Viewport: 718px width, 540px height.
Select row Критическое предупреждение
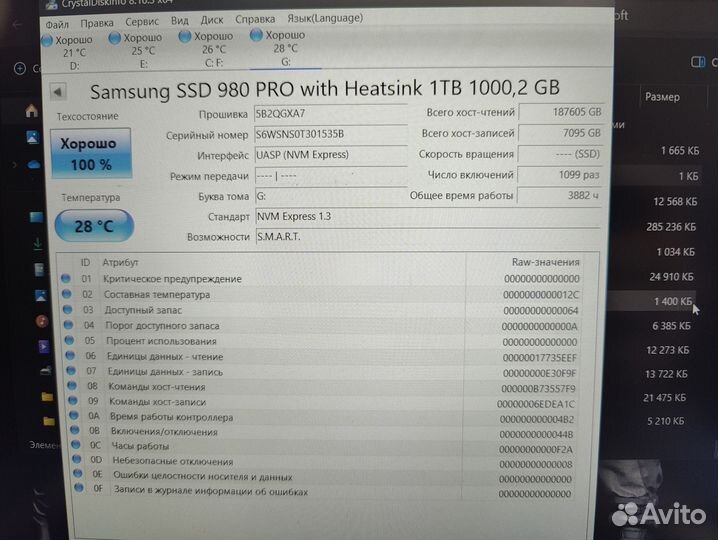321,278
